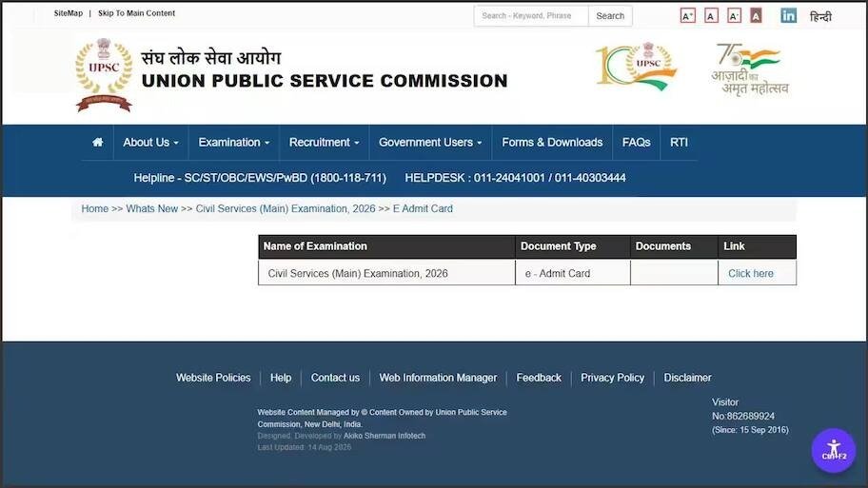Open the accessibility widget button
Screen dimensions: 868x488
click(834, 450)
